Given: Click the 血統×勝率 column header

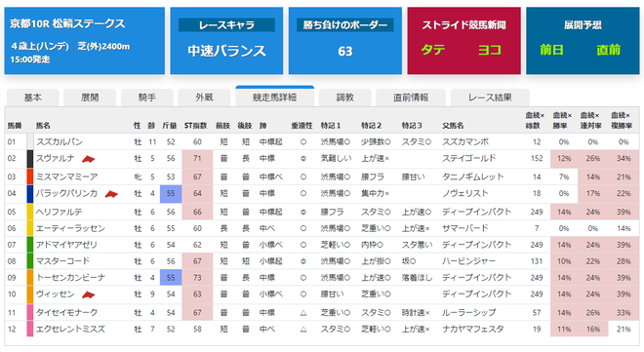Looking at the screenshot, I should (x=563, y=121).
